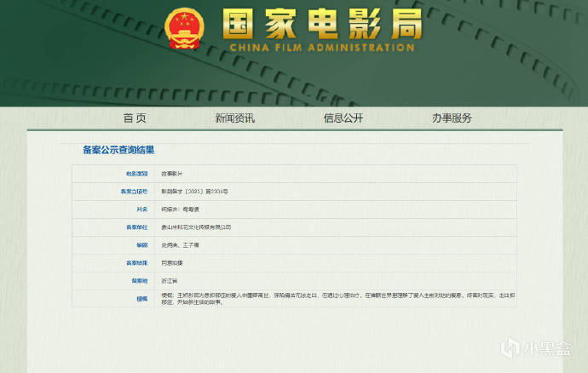Click the screenwriter names beside 编剧
The image size is (588, 373).
click(x=180, y=245)
